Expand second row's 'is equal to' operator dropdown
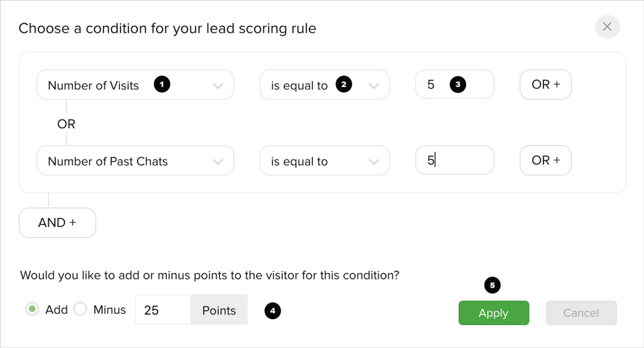644x348 pixels. 324,161
